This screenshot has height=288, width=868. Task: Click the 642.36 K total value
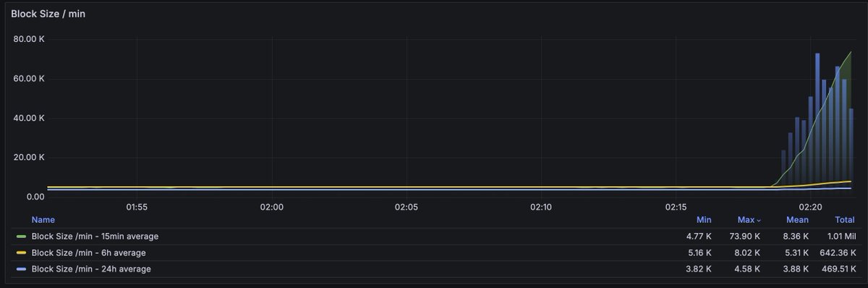click(837, 253)
